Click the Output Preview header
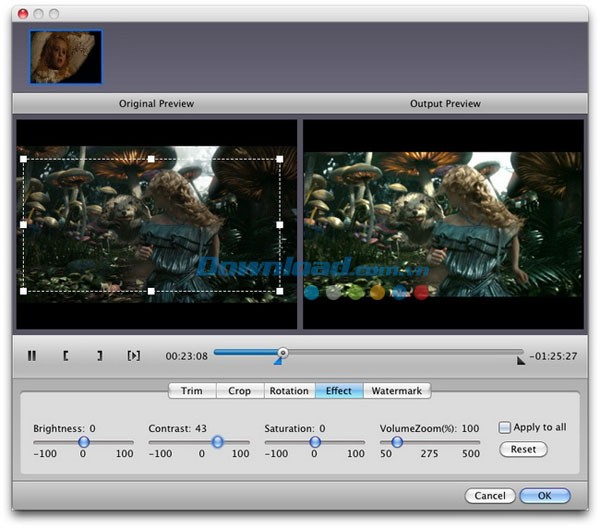 (445, 104)
